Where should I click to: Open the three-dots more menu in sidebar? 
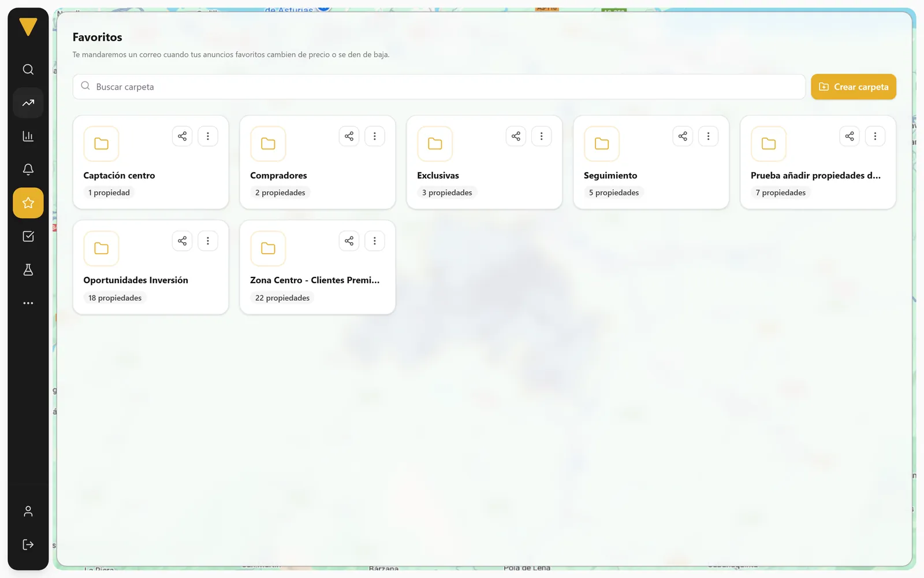click(x=28, y=303)
